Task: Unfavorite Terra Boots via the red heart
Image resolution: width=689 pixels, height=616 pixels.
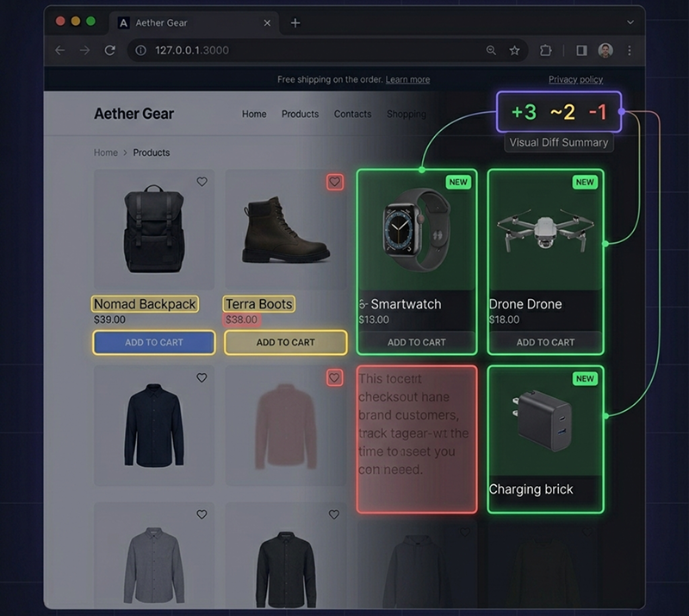Action: pyautogui.click(x=334, y=183)
